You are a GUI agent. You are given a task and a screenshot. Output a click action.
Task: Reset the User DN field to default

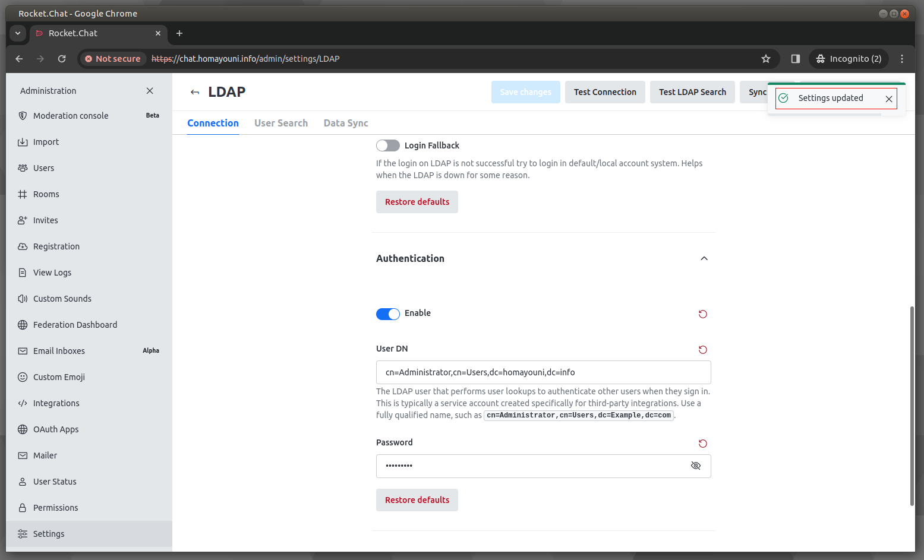click(x=703, y=350)
